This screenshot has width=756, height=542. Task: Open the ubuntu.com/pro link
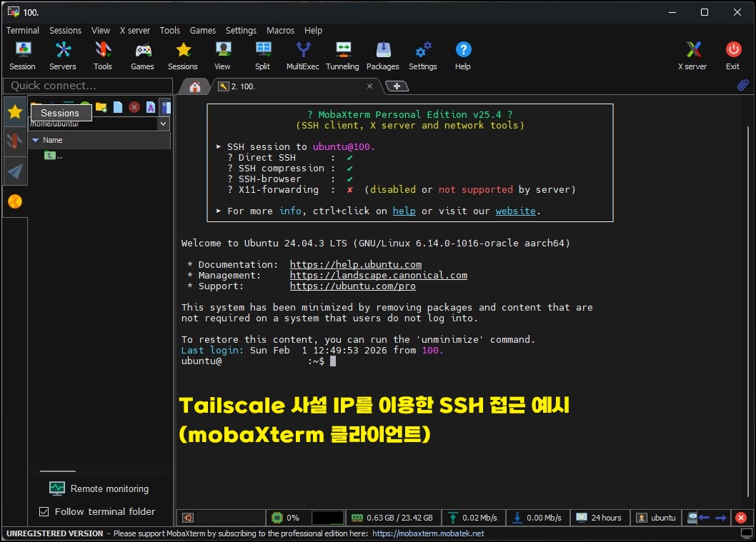tap(352, 286)
